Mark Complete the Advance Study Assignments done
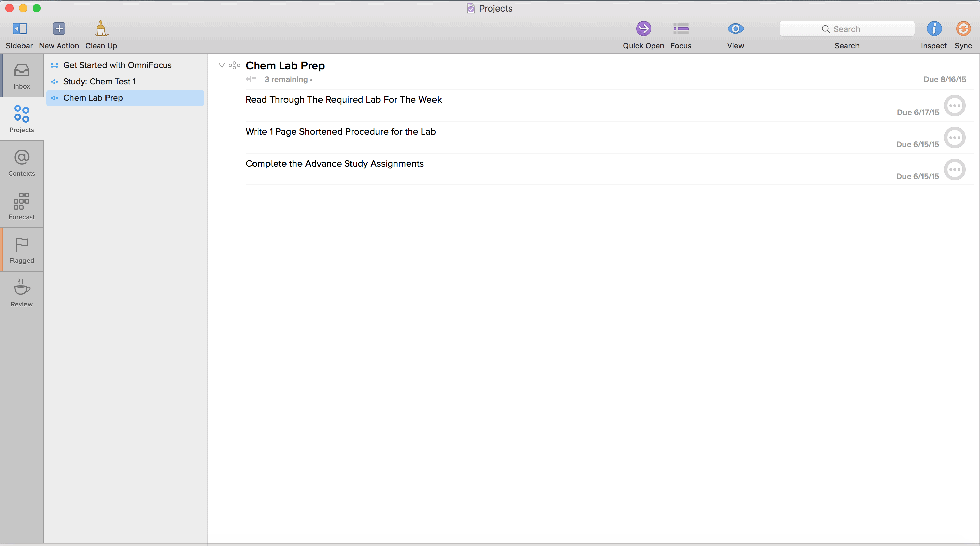The height and width of the screenshot is (546, 980). 954,169
